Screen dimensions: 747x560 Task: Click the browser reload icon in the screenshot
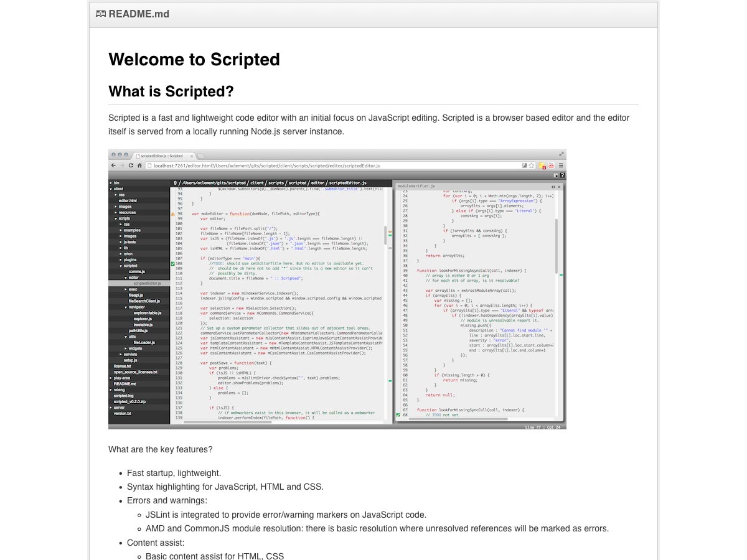(x=131, y=166)
